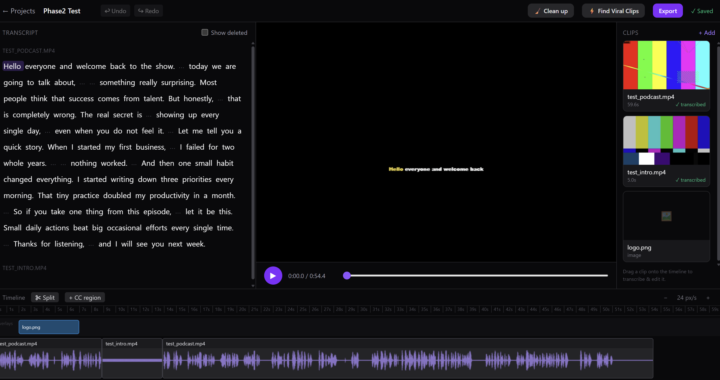
Task: Zoom out the timeline with minus
Action: (x=665, y=298)
